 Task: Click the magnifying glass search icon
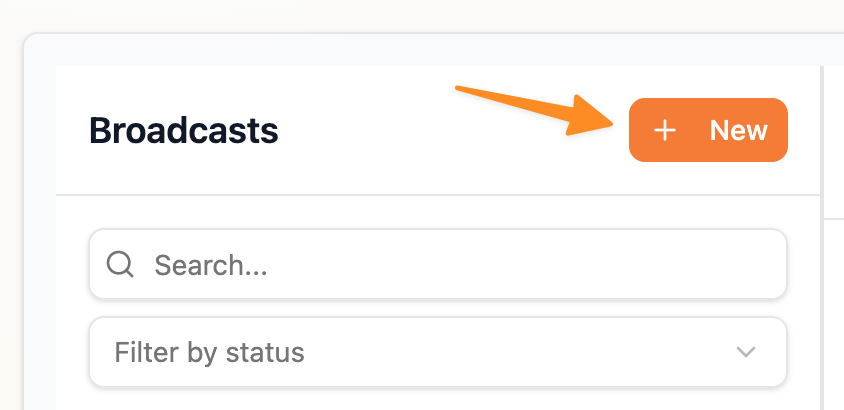click(121, 264)
